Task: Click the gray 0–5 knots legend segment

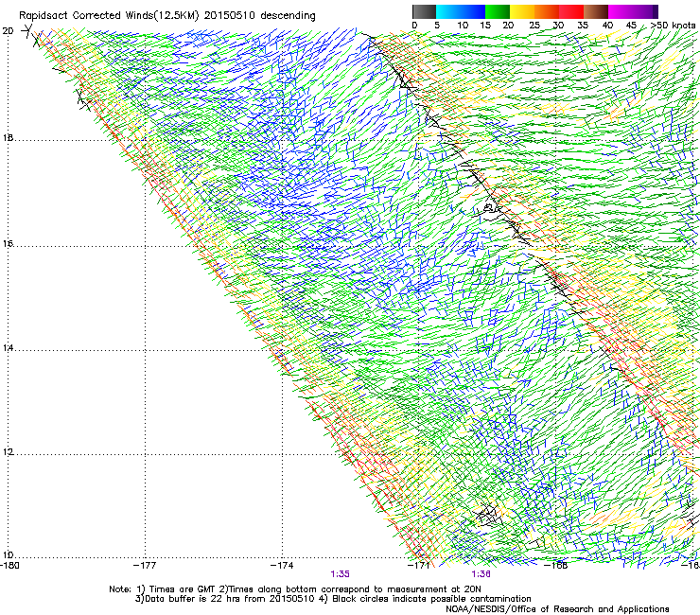Action: pyautogui.click(x=424, y=11)
